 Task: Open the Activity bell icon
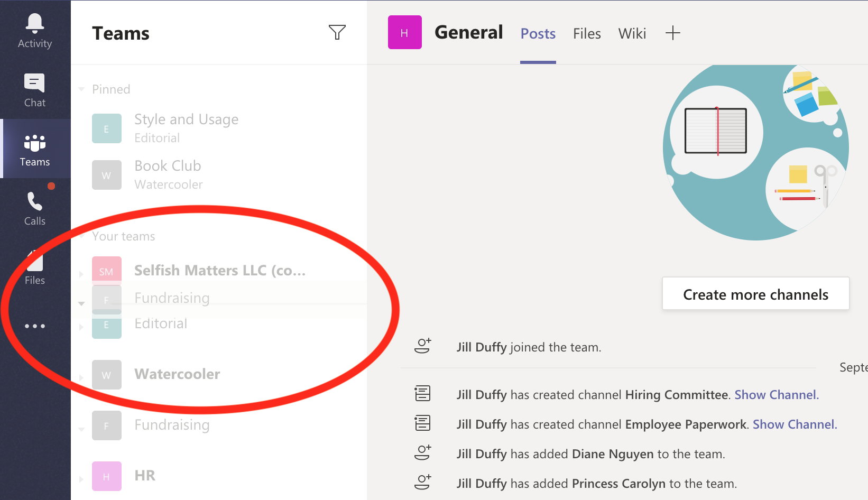35,22
